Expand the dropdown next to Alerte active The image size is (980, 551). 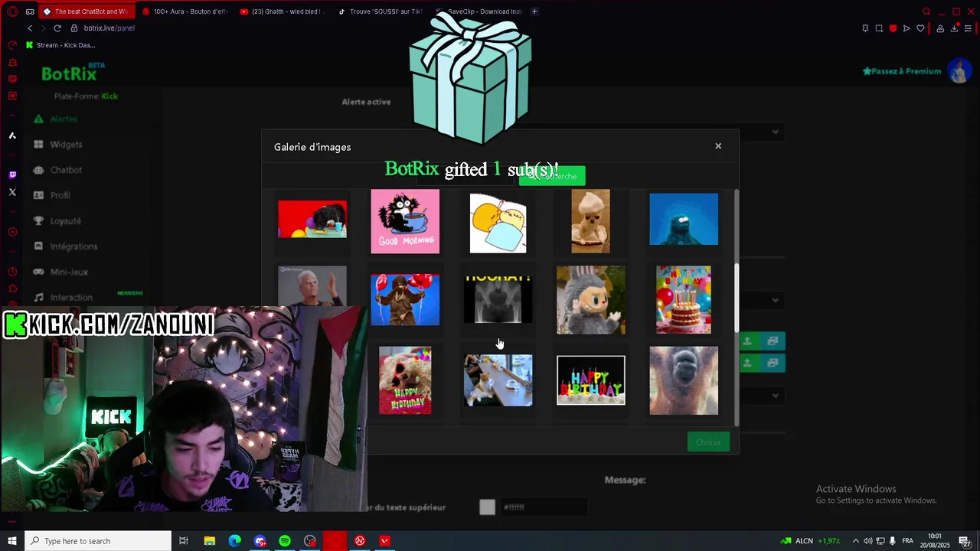click(775, 132)
